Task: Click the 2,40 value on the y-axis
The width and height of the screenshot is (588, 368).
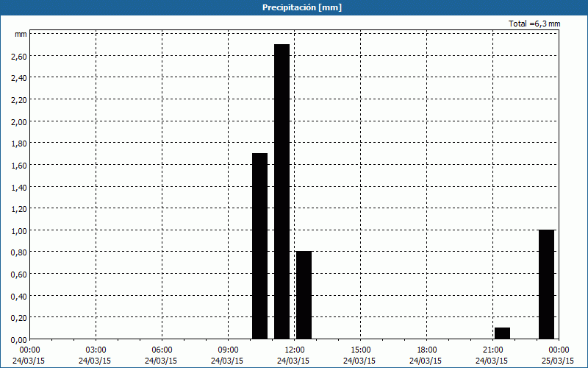Action: (19, 78)
